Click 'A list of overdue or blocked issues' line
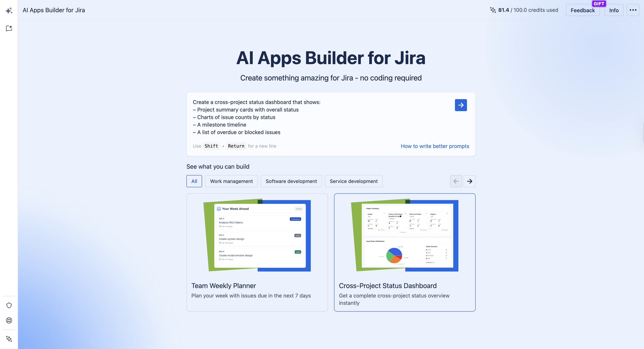644x349 pixels. pyautogui.click(x=237, y=132)
